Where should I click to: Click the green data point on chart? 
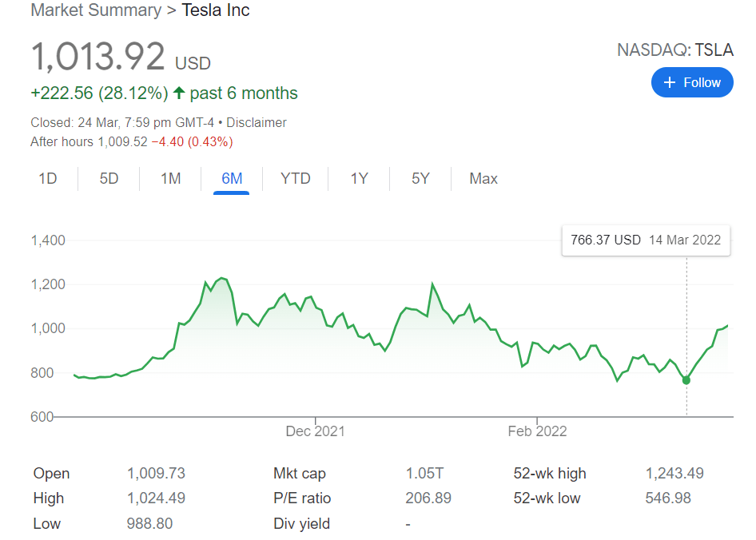point(686,380)
